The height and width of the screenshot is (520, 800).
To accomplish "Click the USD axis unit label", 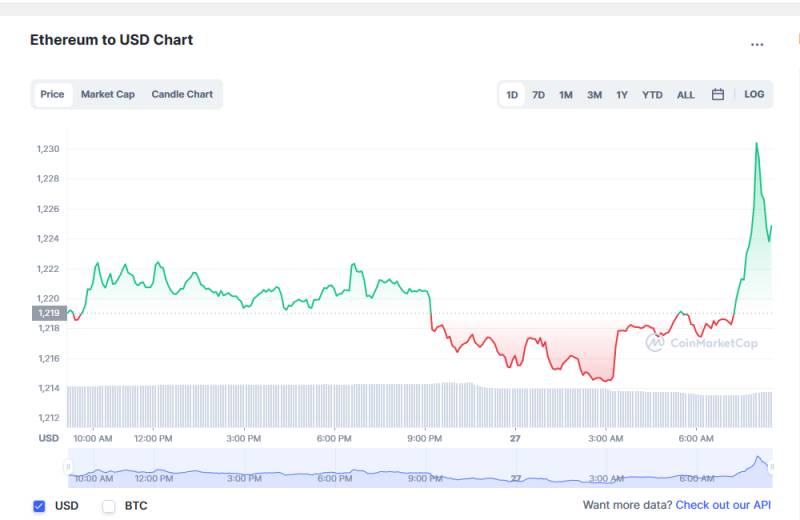I will [x=49, y=438].
